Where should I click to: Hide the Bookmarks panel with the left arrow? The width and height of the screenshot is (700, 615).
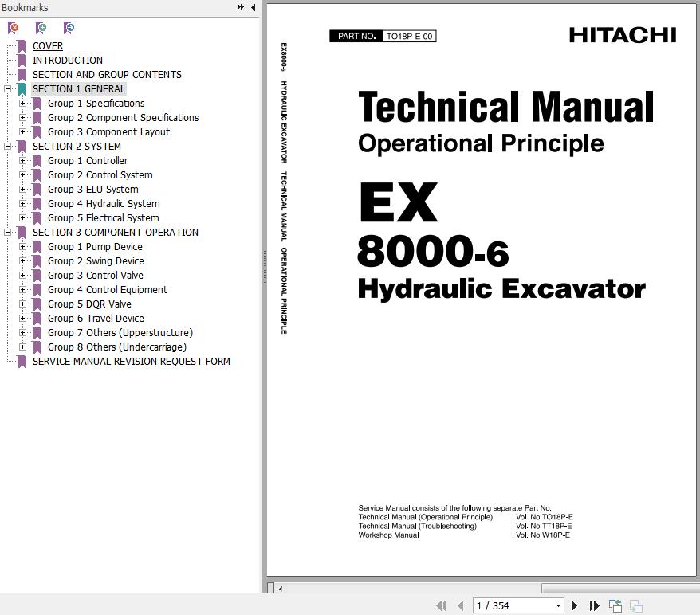coord(253,7)
